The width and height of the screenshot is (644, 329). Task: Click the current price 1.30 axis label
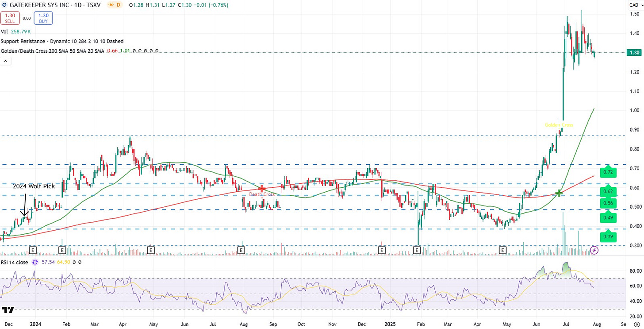point(634,52)
